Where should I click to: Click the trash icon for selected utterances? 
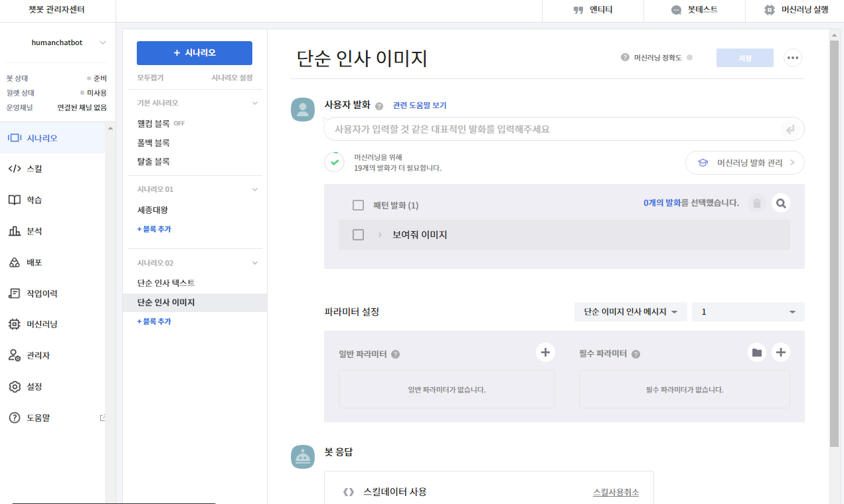pyautogui.click(x=757, y=203)
